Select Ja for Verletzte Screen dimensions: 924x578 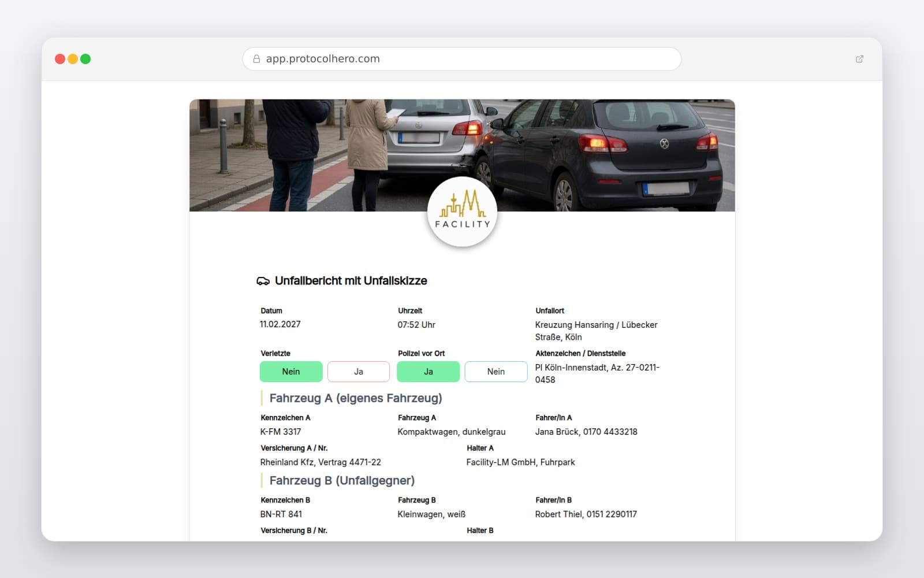pos(359,372)
